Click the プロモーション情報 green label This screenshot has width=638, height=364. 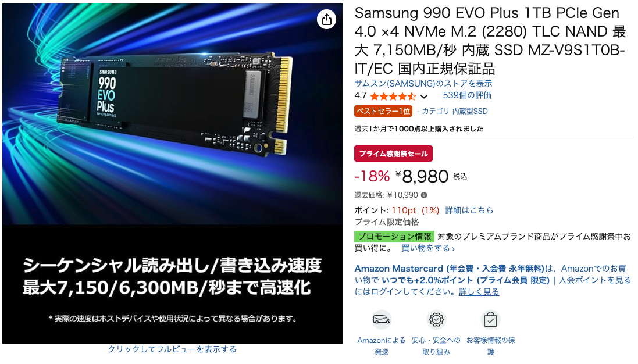tap(394, 237)
